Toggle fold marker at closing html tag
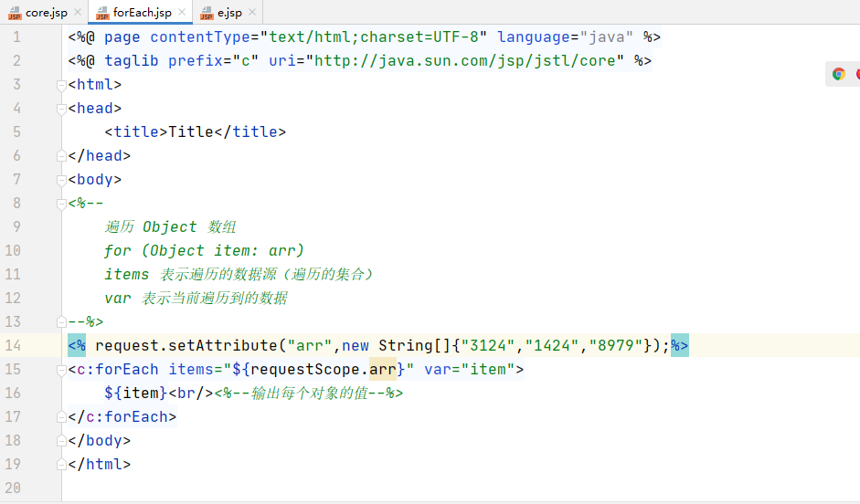The image size is (860, 504). 61,465
